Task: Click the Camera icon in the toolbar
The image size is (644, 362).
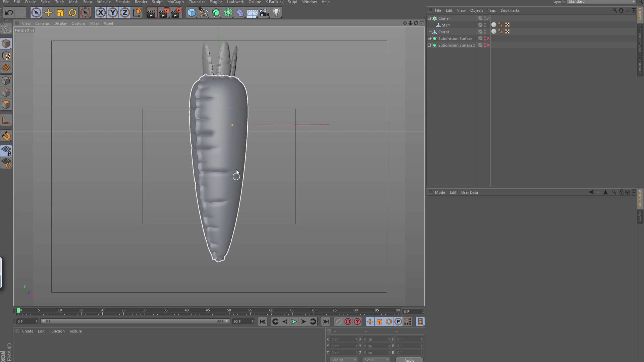Action: 264,12
